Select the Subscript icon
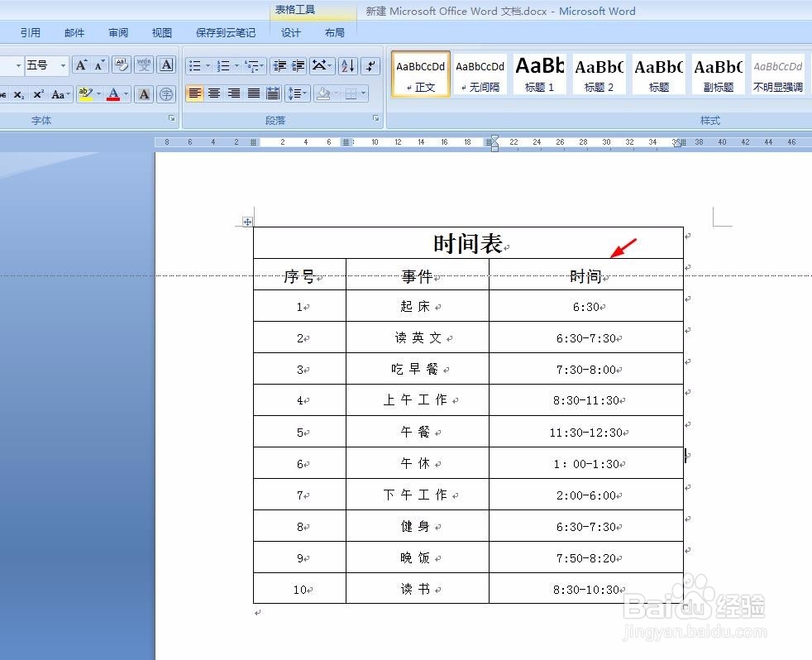This screenshot has height=660, width=812. tap(18, 94)
